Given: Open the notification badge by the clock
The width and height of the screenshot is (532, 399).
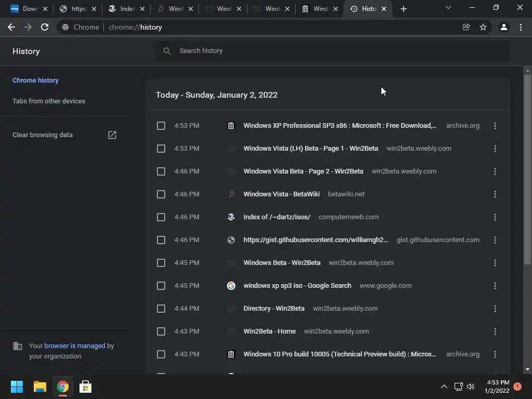Looking at the screenshot, I should (x=517, y=387).
